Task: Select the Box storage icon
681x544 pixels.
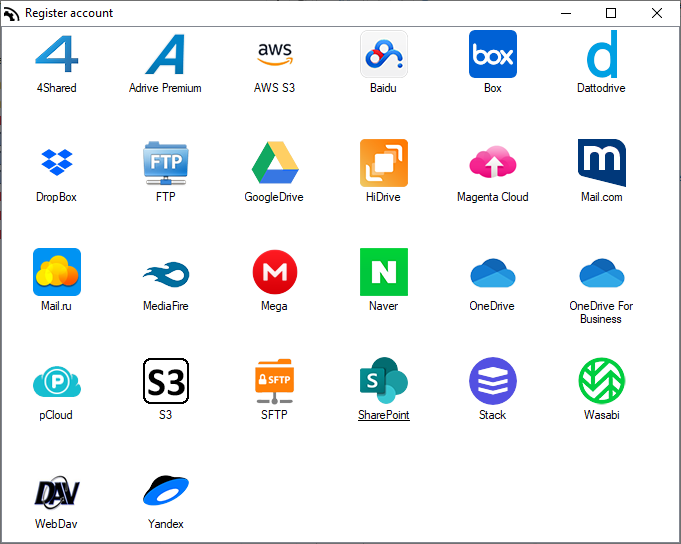Action: coord(493,54)
